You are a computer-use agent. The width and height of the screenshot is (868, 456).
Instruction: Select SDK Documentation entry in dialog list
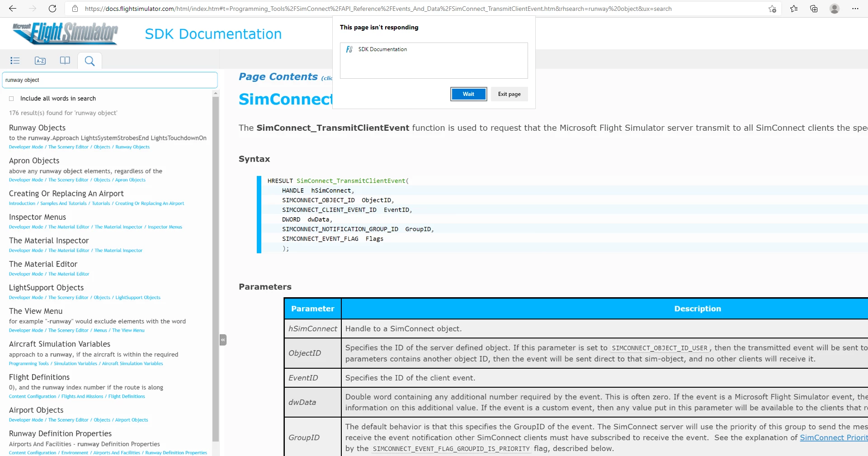pos(434,49)
